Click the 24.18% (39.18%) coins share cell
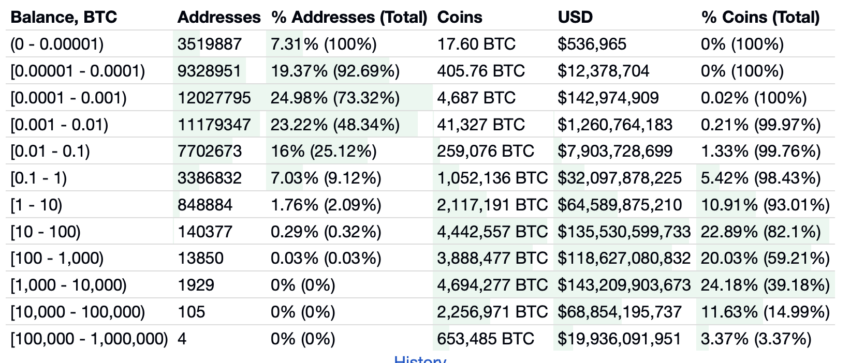This screenshot has width=850, height=363. pos(765,285)
